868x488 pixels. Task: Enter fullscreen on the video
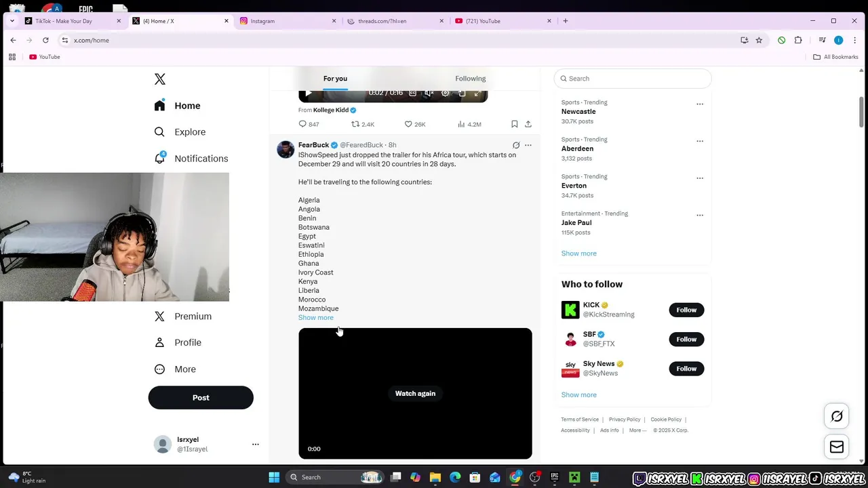478,93
